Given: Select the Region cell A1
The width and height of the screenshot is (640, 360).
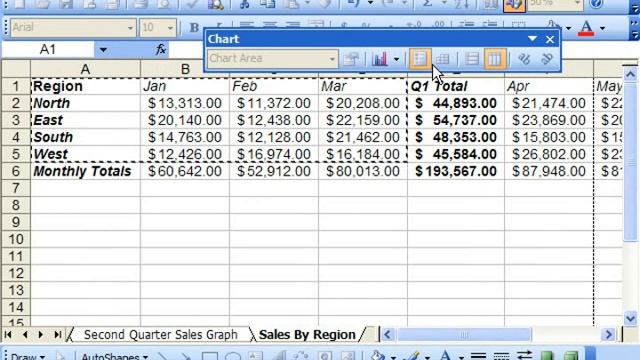Looking at the screenshot, I should pyautogui.click(x=85, y=86).
